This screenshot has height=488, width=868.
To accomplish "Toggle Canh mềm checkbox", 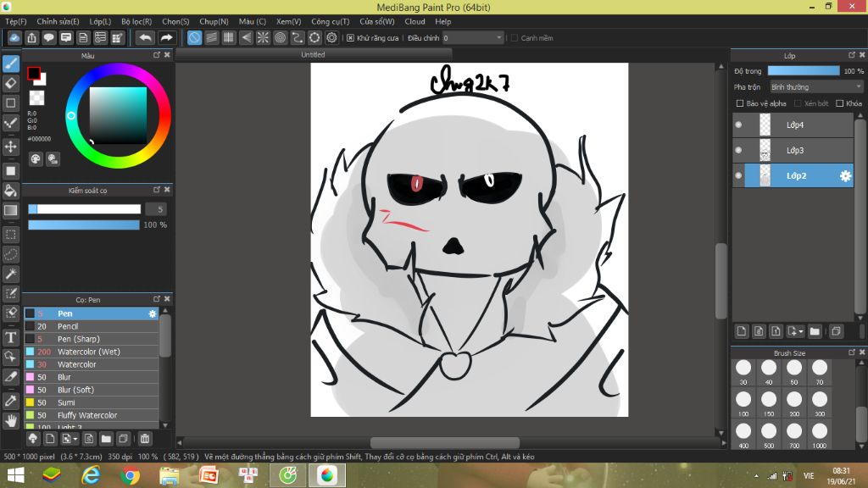I will [515, 38].
